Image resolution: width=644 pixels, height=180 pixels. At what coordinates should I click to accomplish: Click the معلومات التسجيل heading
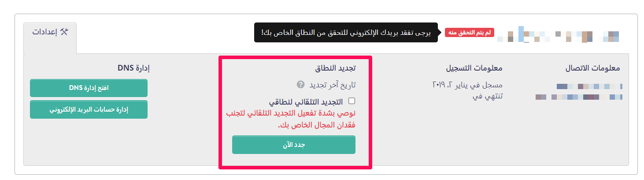475,68
